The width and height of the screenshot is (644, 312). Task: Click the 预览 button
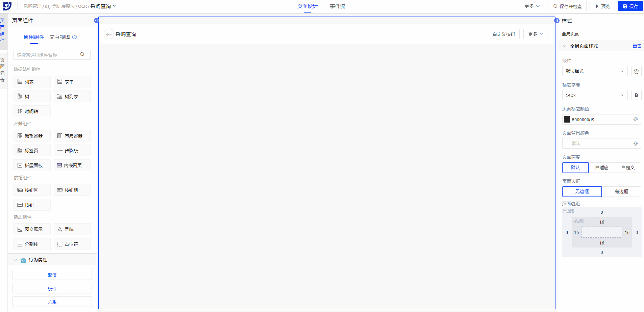tap(602, 6)
